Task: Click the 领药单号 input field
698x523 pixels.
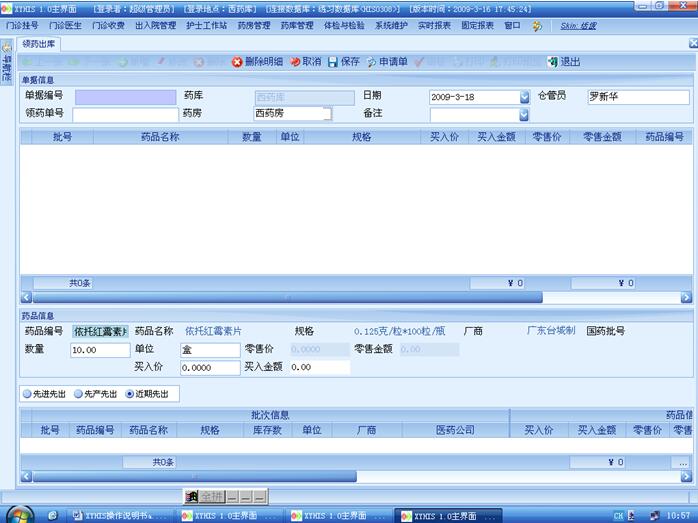Action: coord(125,115)
